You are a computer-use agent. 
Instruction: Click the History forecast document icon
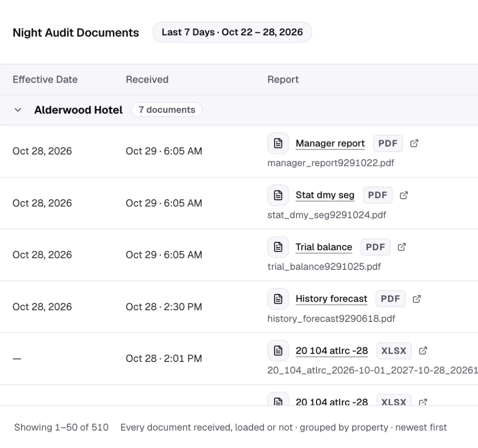(x=278, y=299)
